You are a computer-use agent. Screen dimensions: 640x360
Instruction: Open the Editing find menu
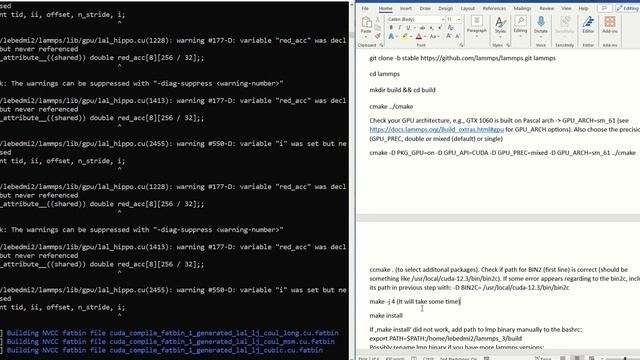(520, 26)
